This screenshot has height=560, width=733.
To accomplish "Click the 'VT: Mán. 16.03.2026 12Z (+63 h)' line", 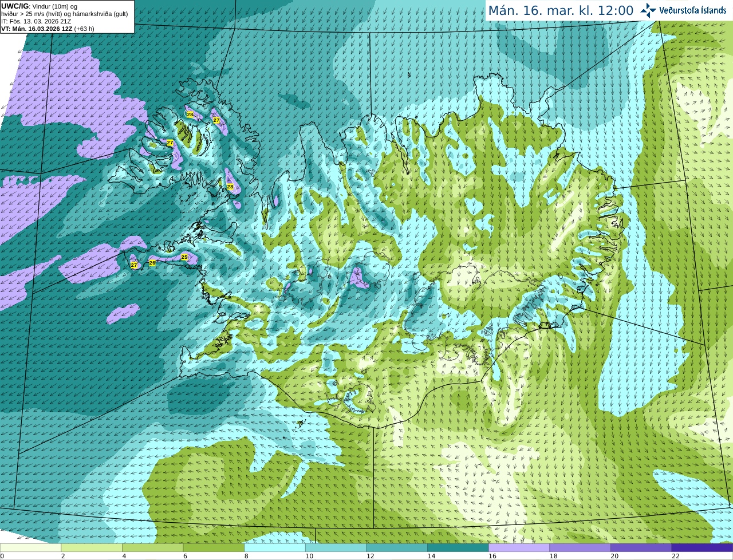I will pos(48,29).
